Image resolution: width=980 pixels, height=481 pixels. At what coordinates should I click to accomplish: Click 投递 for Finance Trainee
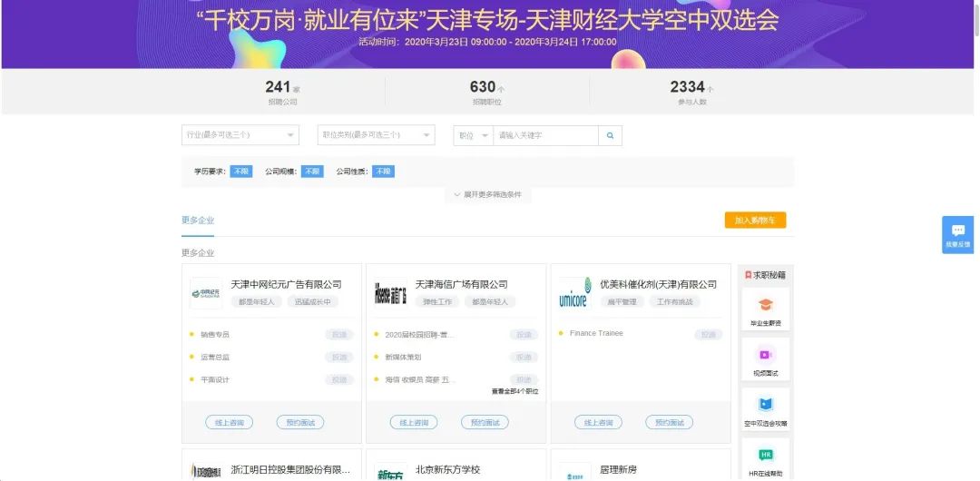click(708, 335)
